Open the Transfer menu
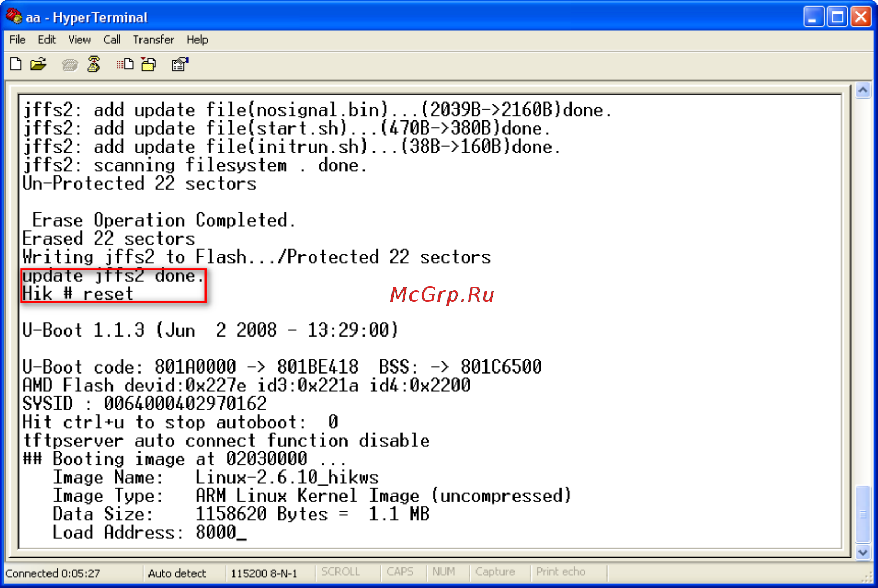Image resolution: width=878 pixels, height=588 pixels. click(153, 40)
